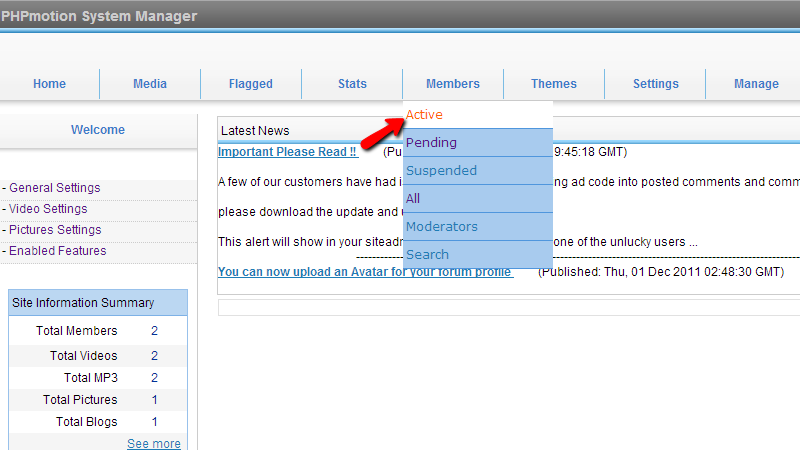Click the Total Members count value

(155, 331)
